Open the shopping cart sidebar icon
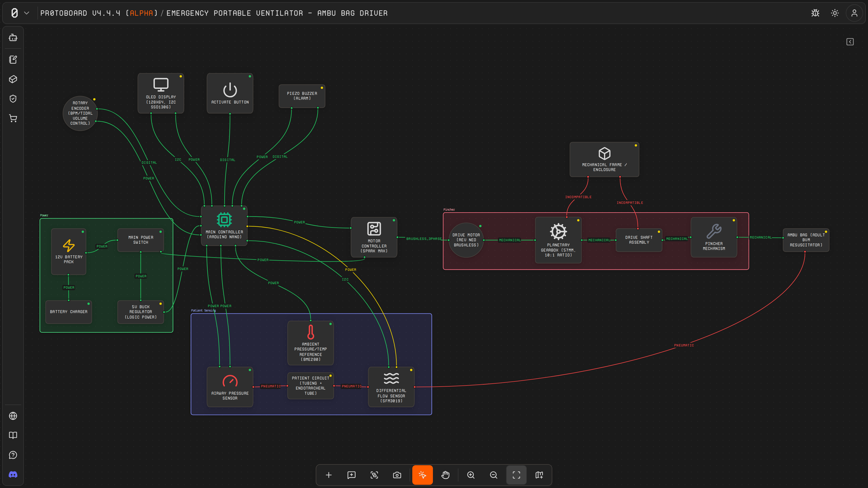This screenshot has height=488, width=868. click(x=13, y=118)
